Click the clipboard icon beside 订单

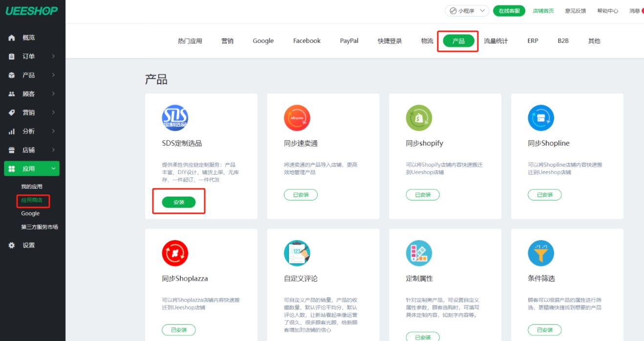pyautogui.click(x=12, y=56)
